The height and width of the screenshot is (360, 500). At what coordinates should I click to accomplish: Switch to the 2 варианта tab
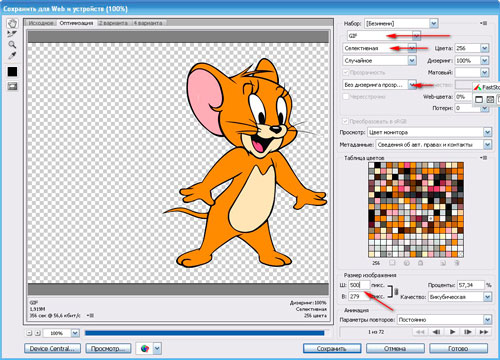pyautogui.click(x=113, y=23)
